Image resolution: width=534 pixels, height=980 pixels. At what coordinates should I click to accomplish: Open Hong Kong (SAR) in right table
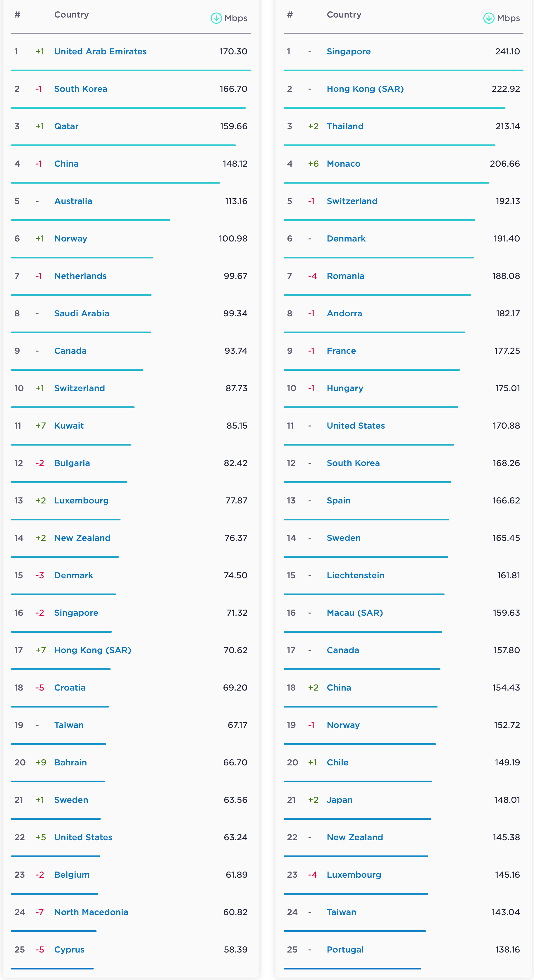[x=365, y=89]
